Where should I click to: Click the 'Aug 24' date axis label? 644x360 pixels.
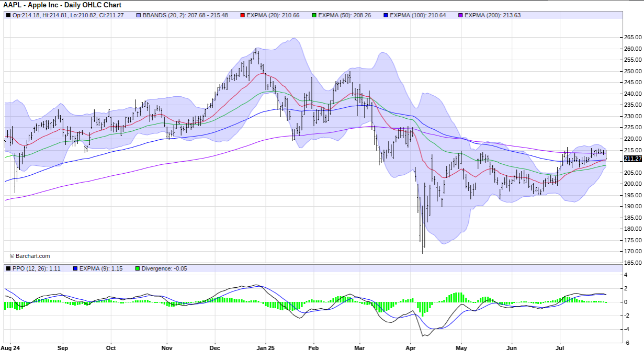(x=10, y=347)
